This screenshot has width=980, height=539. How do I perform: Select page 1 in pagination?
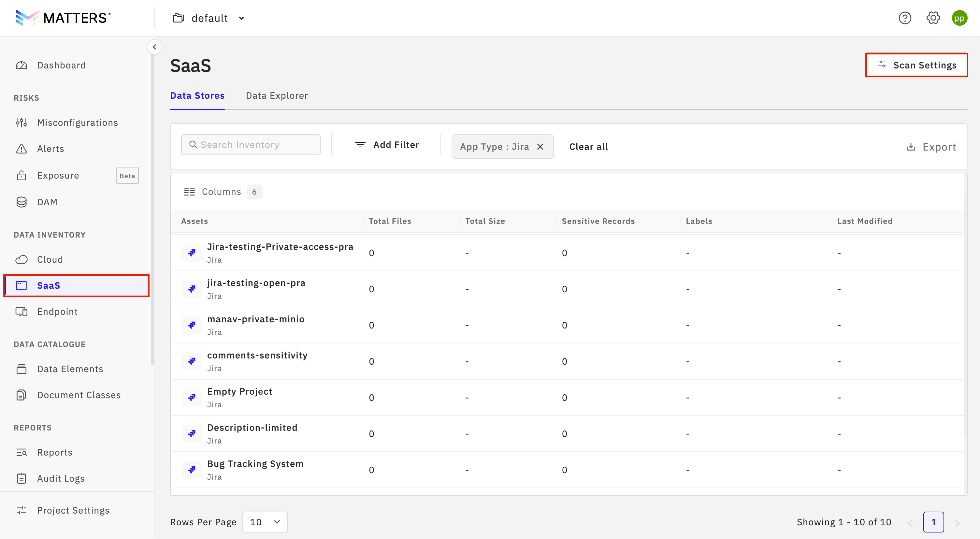933,522
